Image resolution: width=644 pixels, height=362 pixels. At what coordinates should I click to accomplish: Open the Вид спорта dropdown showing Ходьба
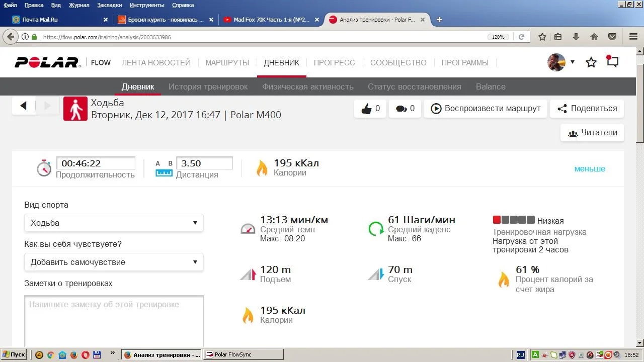click(x=114, y=223)
